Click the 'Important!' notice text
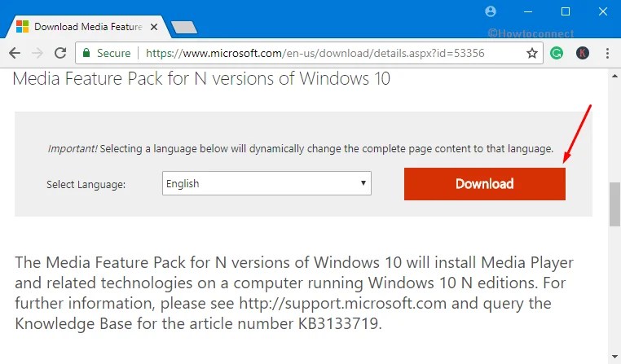This screenshot has height=364, width=621. 73,149
